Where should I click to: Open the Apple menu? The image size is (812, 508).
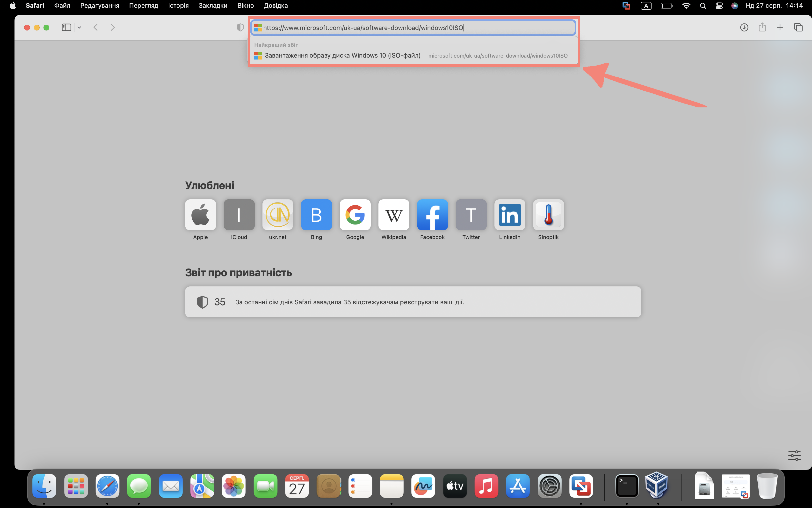(x=13, y=5)
